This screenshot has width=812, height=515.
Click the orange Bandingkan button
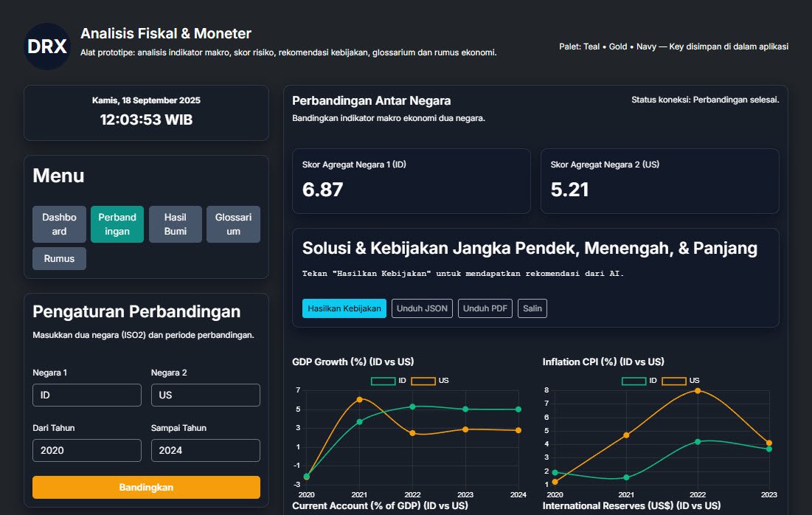coord(146,487)
